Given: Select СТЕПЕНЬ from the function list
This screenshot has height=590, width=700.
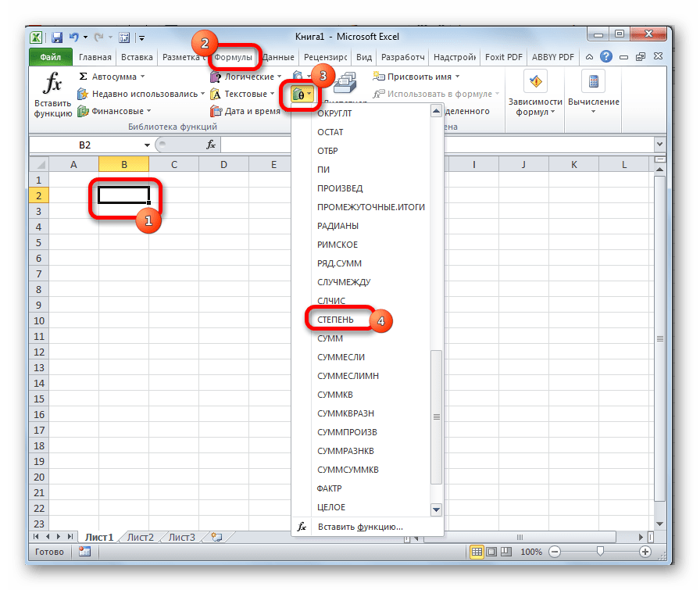Looking at the screenshot, I should click(x=335, y=320).
